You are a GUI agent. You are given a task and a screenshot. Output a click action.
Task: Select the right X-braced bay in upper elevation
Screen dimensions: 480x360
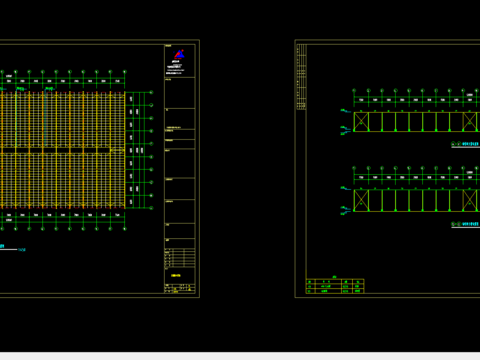coord(470,122)
